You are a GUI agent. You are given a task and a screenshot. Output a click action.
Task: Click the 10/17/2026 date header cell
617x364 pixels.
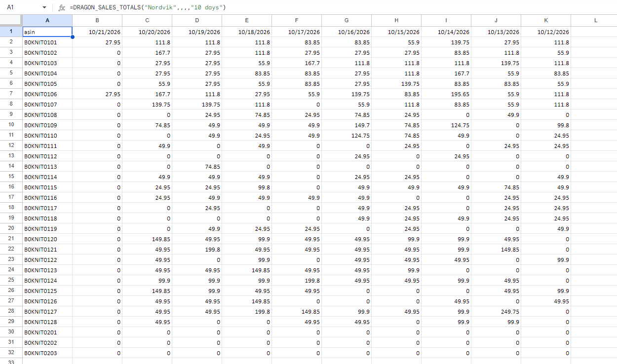click(x=297, y=32)
